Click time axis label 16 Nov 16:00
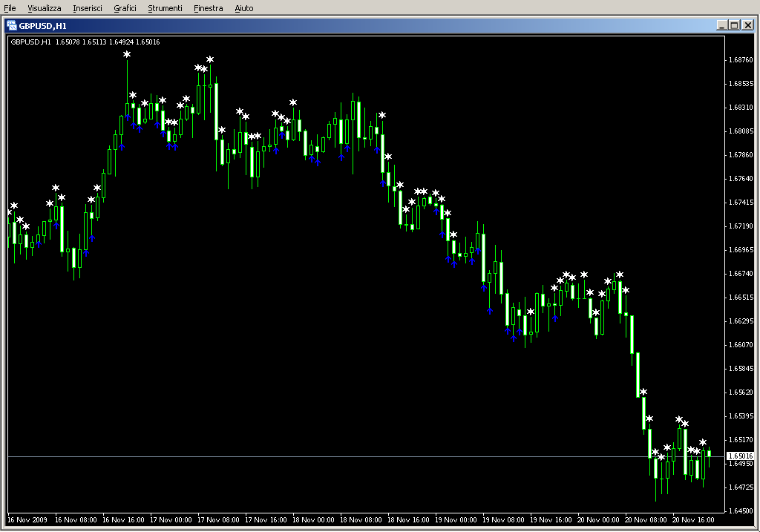Viewport: 760px width, 532px height. [x=124, y=520]
